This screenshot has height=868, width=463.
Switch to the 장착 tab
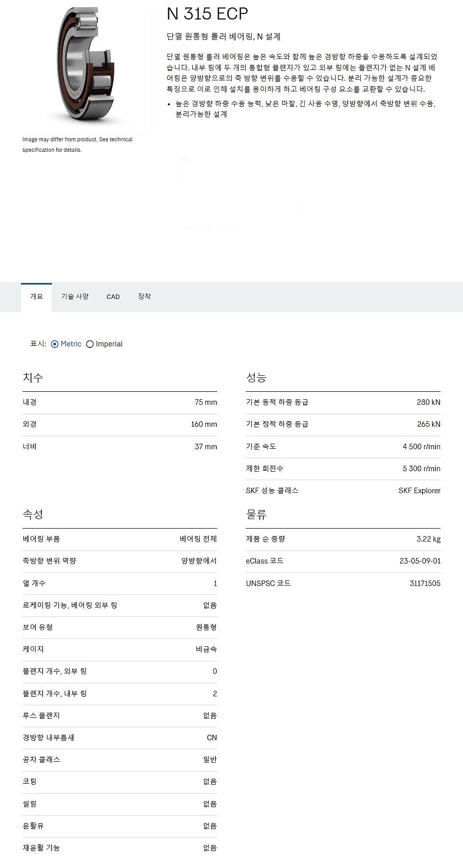point(144,296)
